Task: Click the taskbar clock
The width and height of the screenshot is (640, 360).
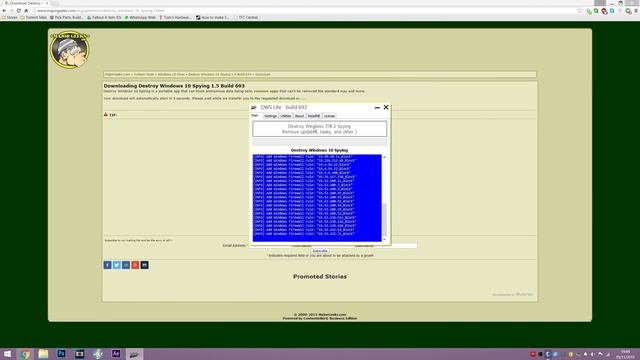Action: pyautogui.click(x=625, y=354)
